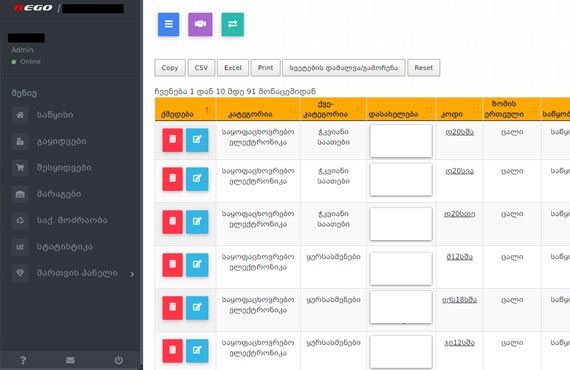Screen dimensions: 570x370
Task: Delete the first row with red trash icon
Action: [172, 140]
